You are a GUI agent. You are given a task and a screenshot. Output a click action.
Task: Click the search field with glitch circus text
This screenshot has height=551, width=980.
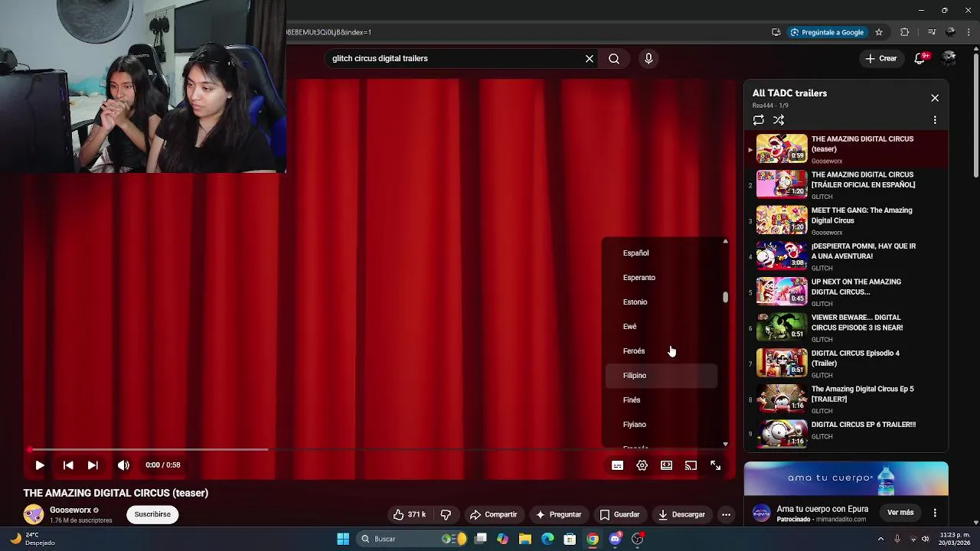click(456, 58)
